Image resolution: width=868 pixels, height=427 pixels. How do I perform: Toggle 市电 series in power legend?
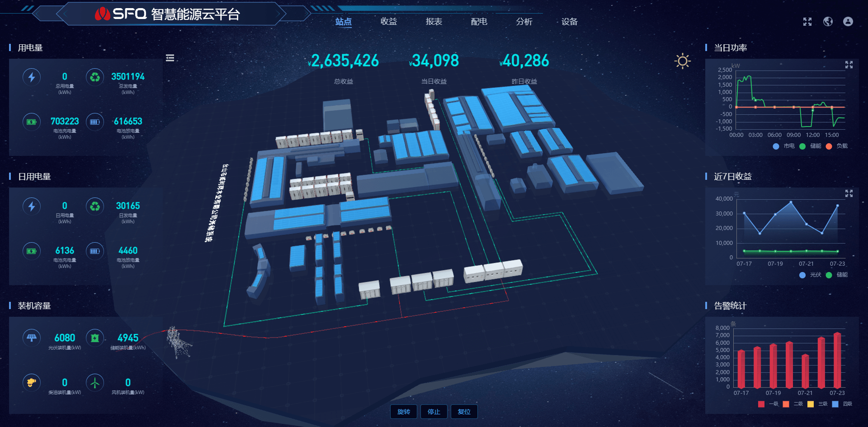(x=784, y=146)
